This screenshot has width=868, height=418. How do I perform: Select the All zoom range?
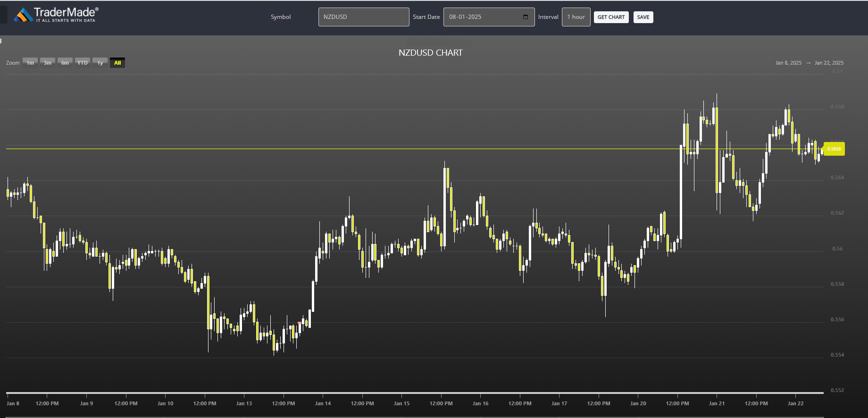[117, 63]
